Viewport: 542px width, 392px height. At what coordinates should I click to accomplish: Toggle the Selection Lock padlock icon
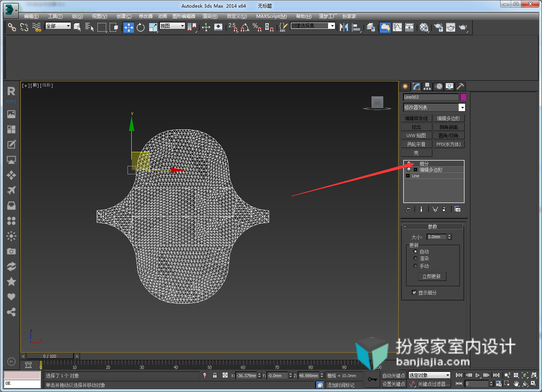coord(215,375)
